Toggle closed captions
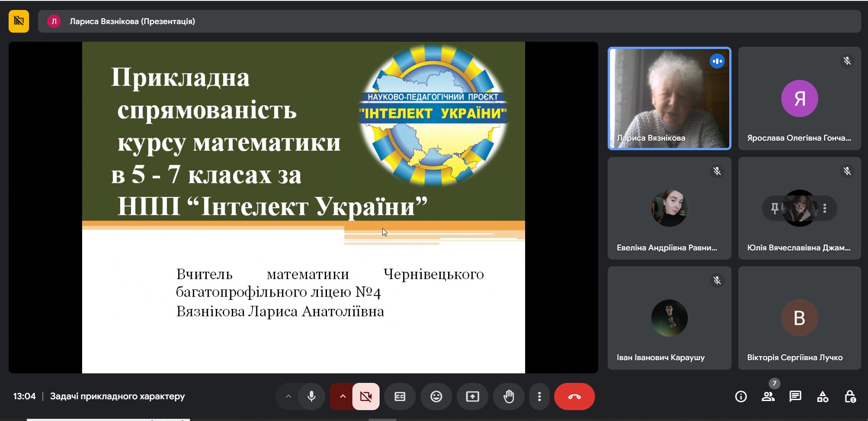Image resolution: width=868 pixels, height=421 pixels. [x=400, y=397]
